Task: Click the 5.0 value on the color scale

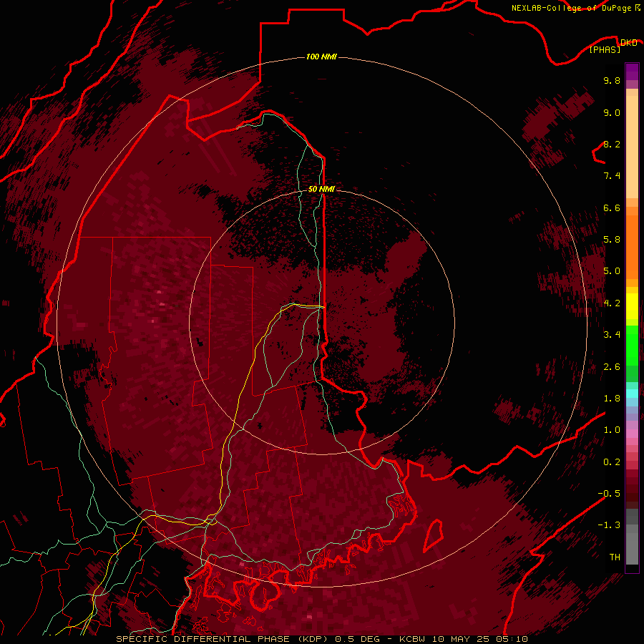Action: [612, 271]
